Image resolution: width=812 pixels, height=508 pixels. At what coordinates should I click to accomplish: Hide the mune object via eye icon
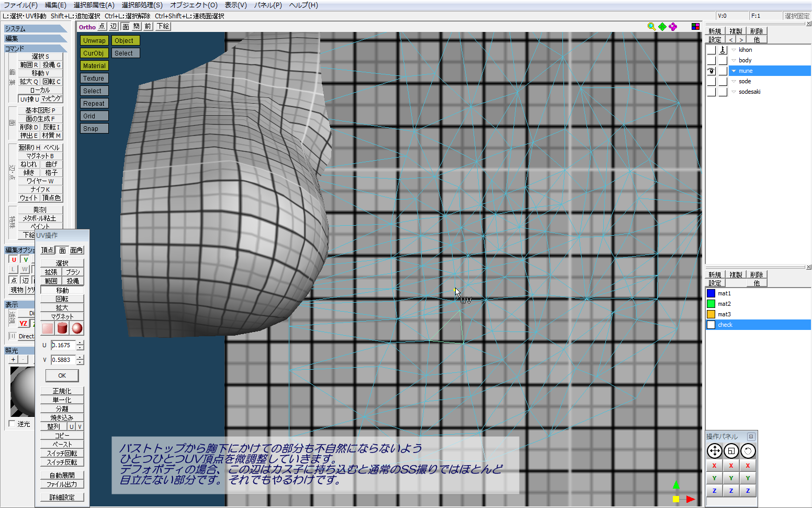coord(711,71)
